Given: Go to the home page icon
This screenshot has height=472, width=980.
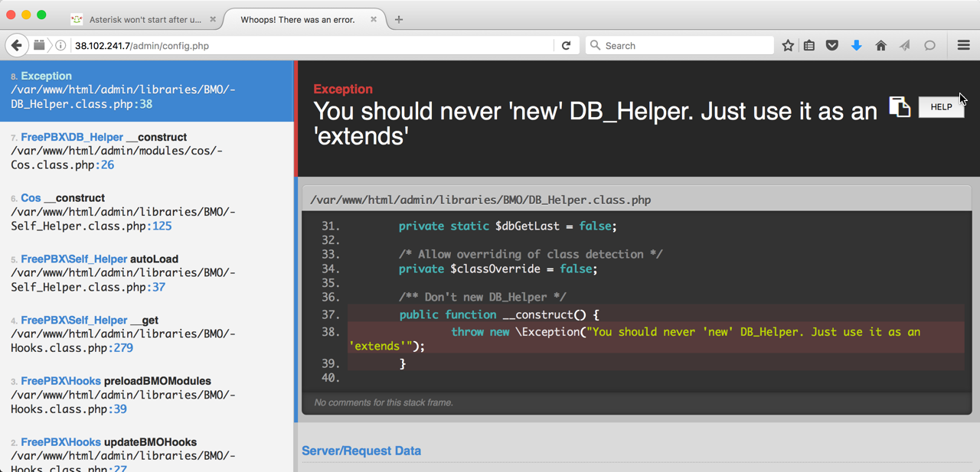Looking at the screenshot, I should point(881,46).
